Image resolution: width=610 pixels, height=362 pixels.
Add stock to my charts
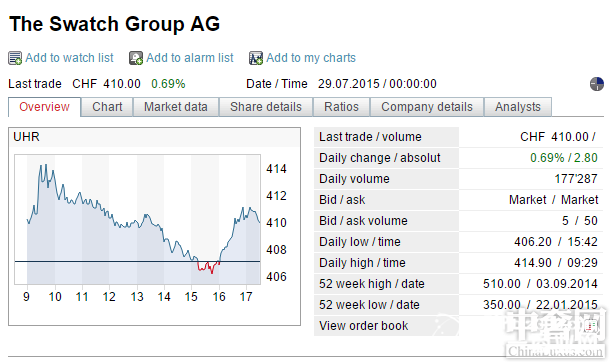311,58
